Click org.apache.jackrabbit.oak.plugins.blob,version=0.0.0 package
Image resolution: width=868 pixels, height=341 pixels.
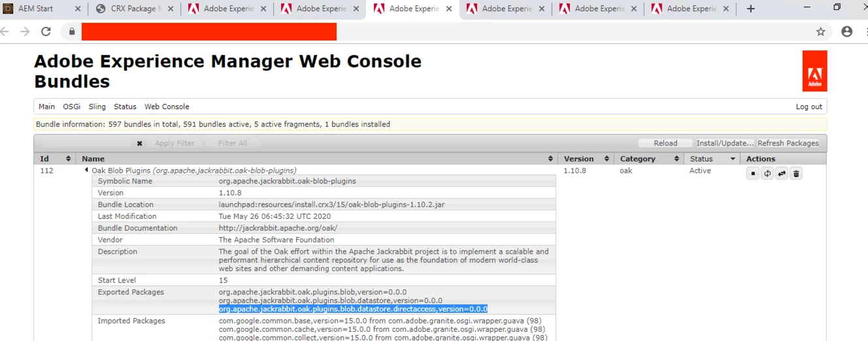coord(312,292)
